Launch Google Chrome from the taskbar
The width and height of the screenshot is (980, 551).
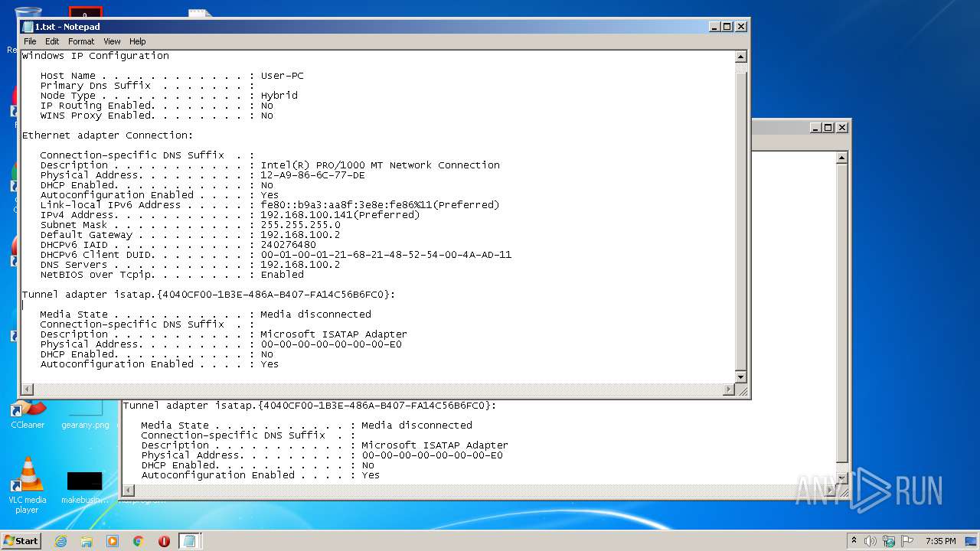(x=139, y=541)
